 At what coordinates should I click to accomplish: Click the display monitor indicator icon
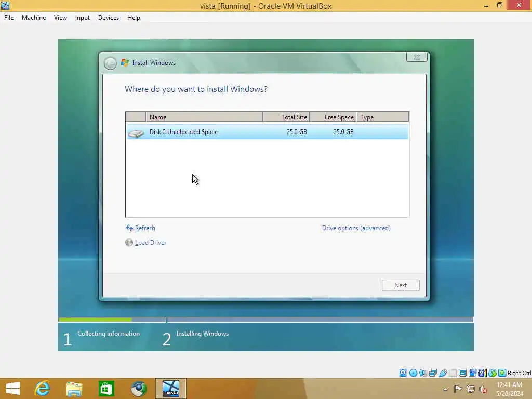coord(462,373)
